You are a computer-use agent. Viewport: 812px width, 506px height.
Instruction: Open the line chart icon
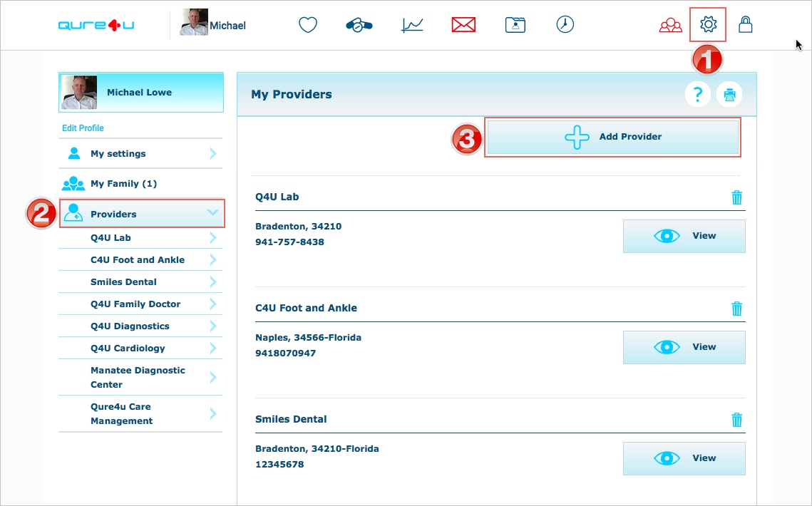click(412, 25)
